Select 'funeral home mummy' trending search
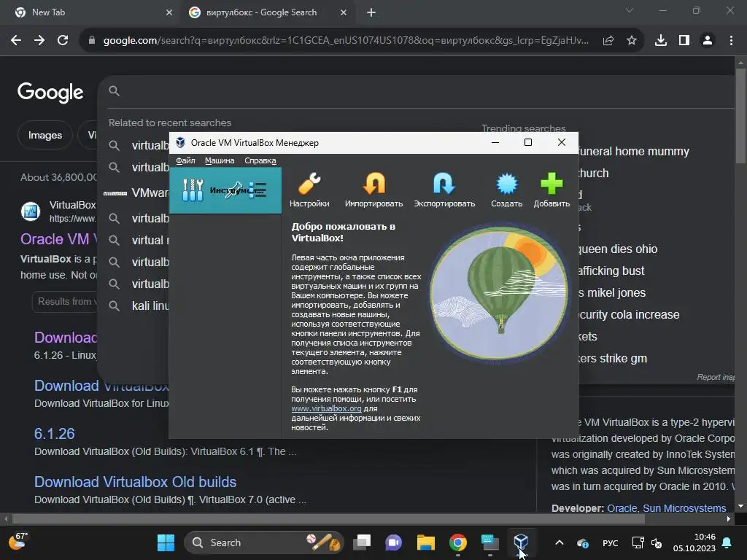 coord(632,152)
